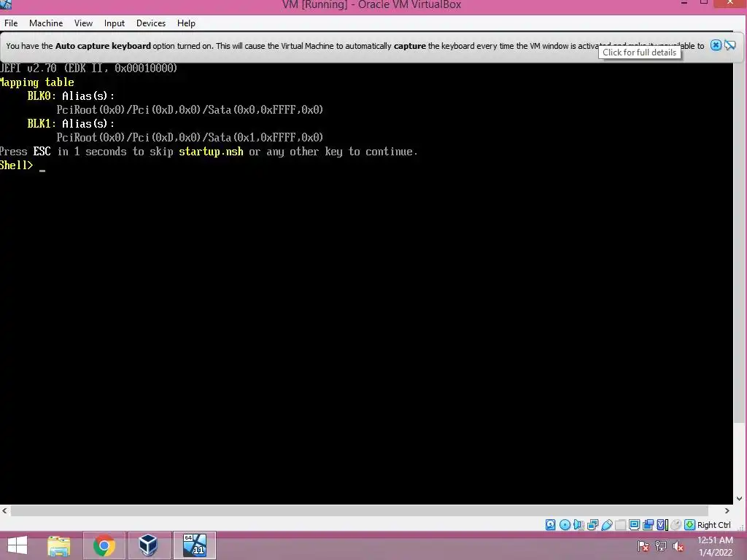Screen dimensions: 747x560
Task: Click the don't-show-message-again icon
Action: tap(729, 45)
